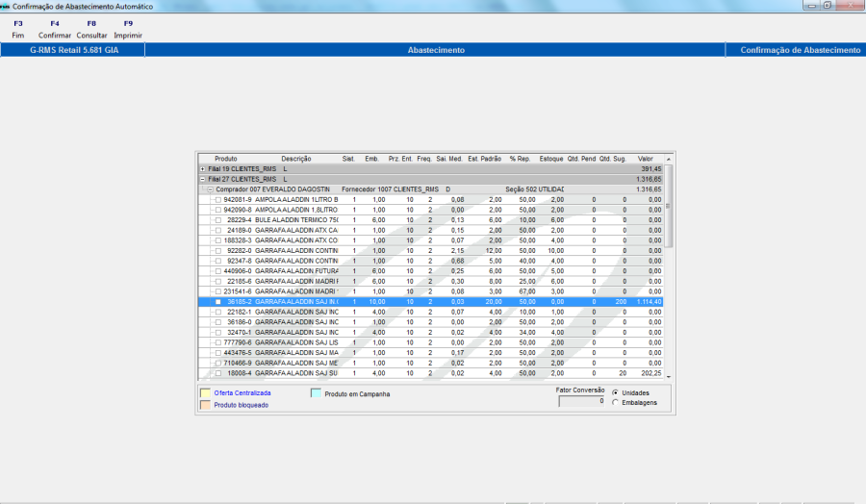Toggle checkbox for product 92282-0
Screen dimensions: 866x504
[x=218, y=251]
